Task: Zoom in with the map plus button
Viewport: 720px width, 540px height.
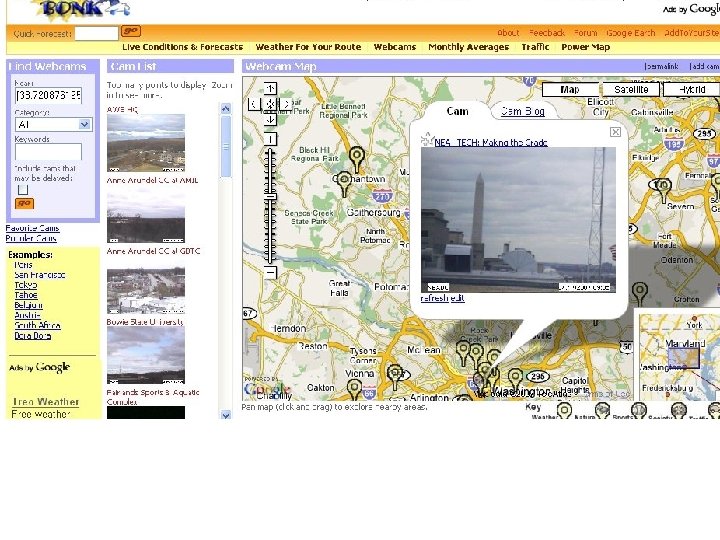Action: [270, 139]
